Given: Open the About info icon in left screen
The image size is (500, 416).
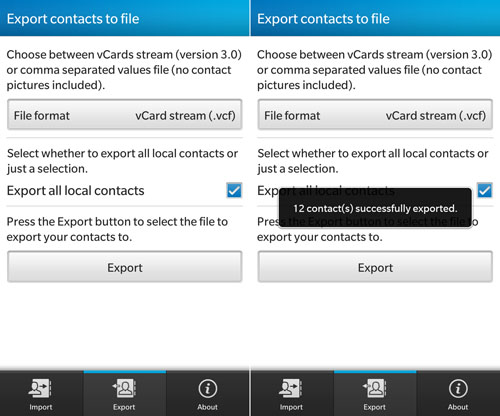Looking at the screenshot, I should [x=208, y=389].
